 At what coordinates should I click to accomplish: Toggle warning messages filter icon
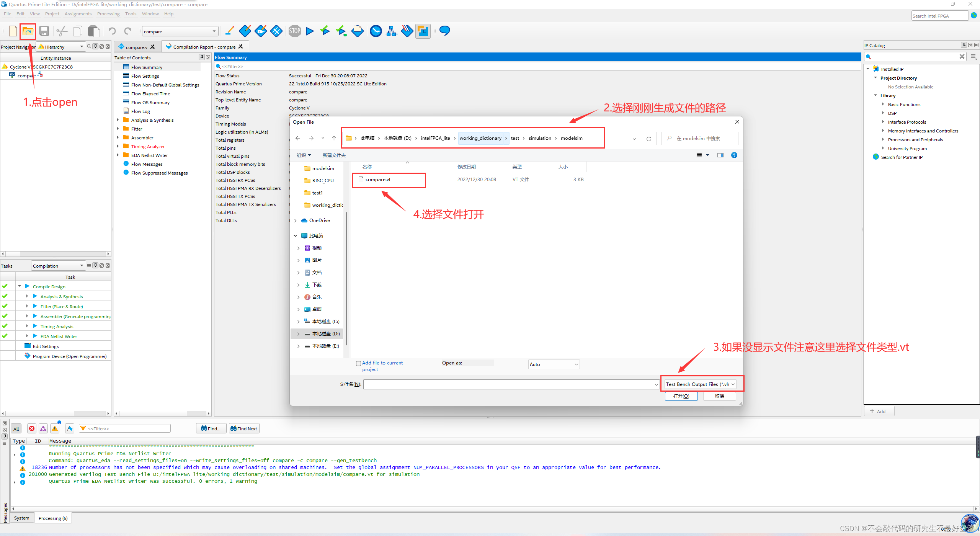(x=55, y=428)
